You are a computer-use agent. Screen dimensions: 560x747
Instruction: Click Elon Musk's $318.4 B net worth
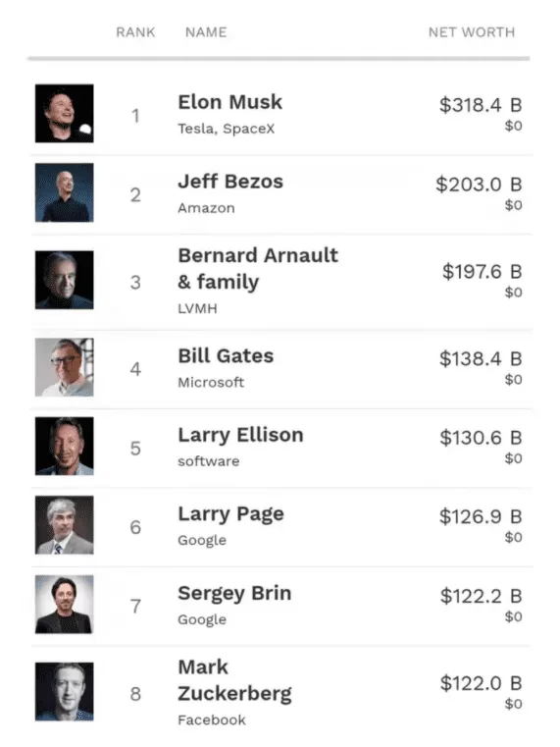tap(481, 105)
